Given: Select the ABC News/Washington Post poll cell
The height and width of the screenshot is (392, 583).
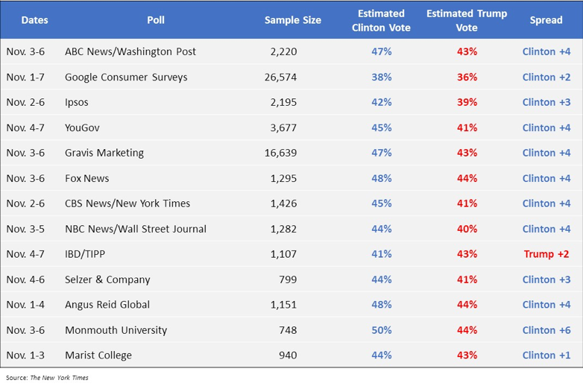Looking at the screenshot, I should pyautogui.click(x=130, y=51).
